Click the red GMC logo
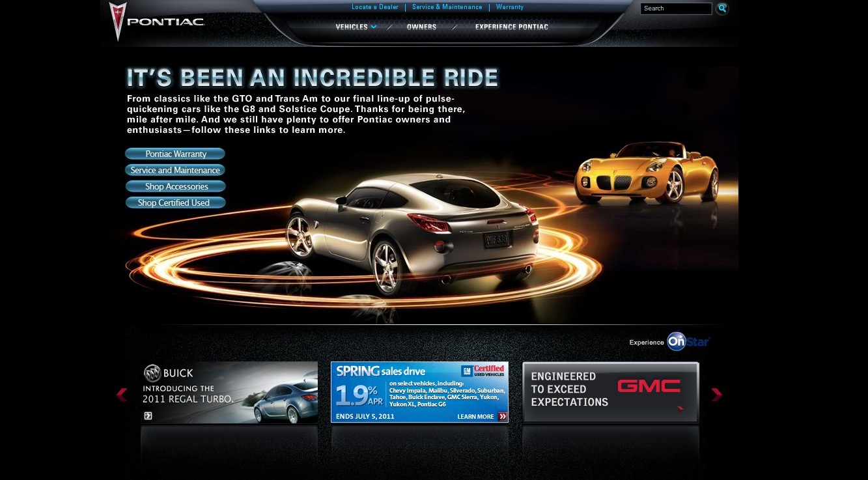868x480 pixels. (x=649, y=386)
